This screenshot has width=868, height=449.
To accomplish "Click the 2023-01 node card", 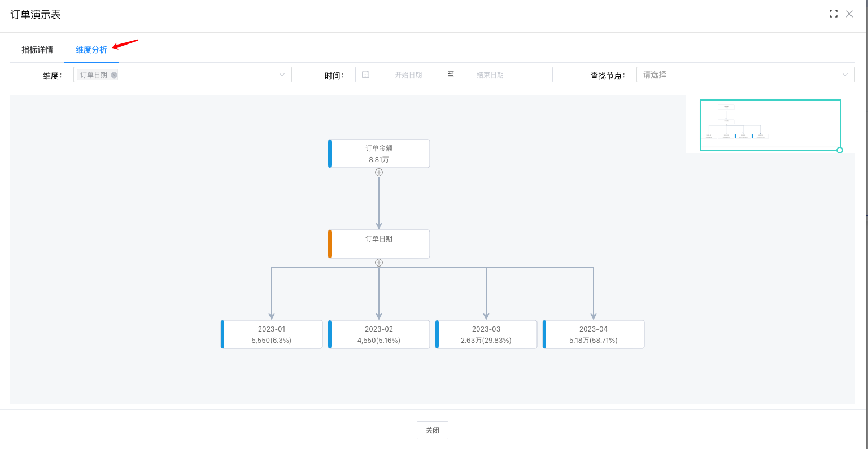I will pos(272,334).
